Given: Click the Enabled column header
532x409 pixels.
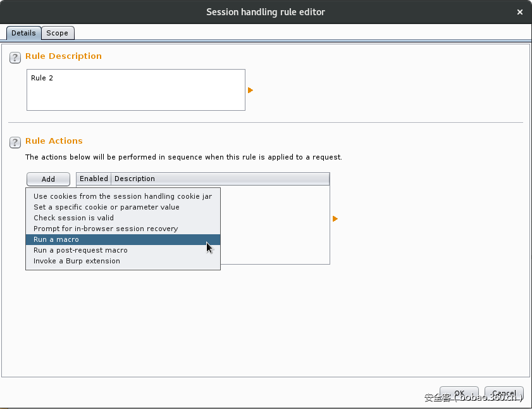Looking at the screenshot, I should point(94,179).
